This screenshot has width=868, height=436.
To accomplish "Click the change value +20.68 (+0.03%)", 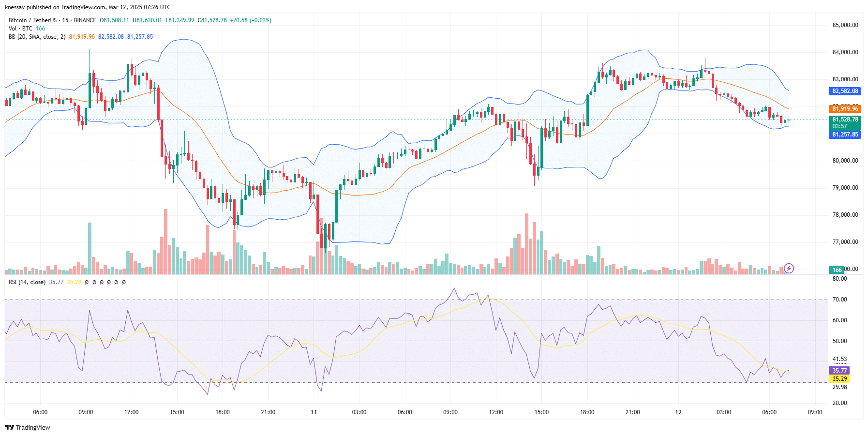I will pyautogui.click(x=251, y=20).
